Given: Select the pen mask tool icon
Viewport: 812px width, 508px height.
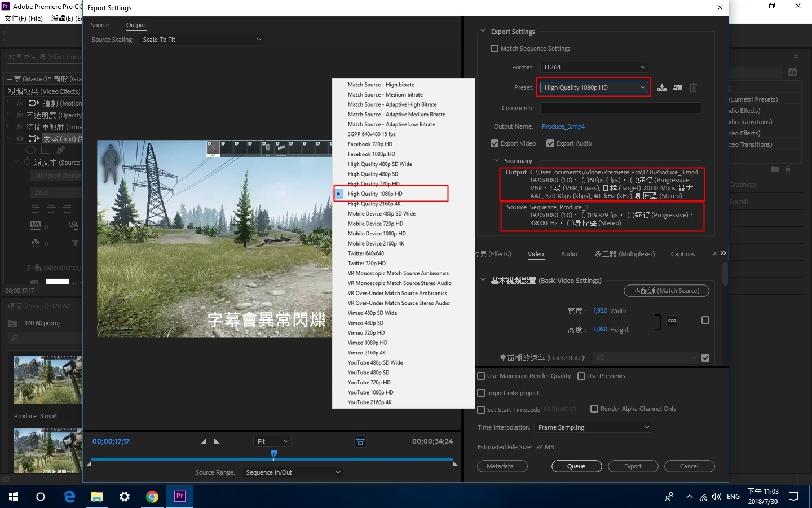Looking at the screenshot, I should pos(60,150).
